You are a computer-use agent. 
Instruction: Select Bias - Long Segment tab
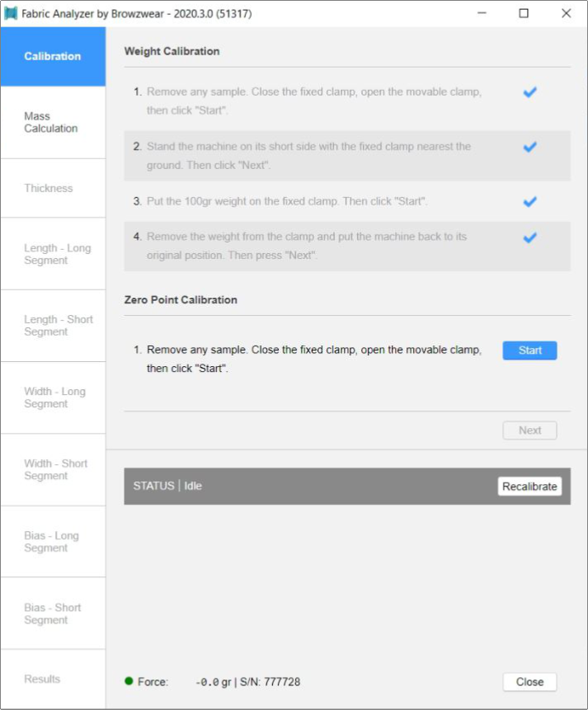(53, 542)
